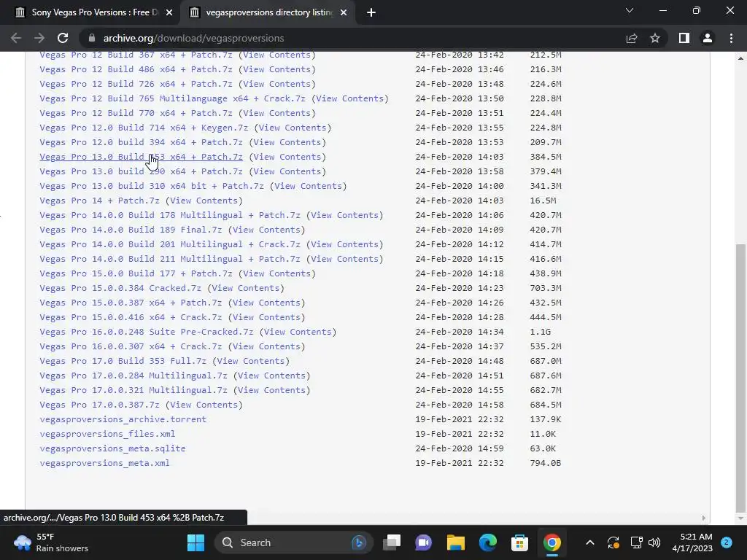Open Microsoft Store from taskbar

tap(519, 542)
